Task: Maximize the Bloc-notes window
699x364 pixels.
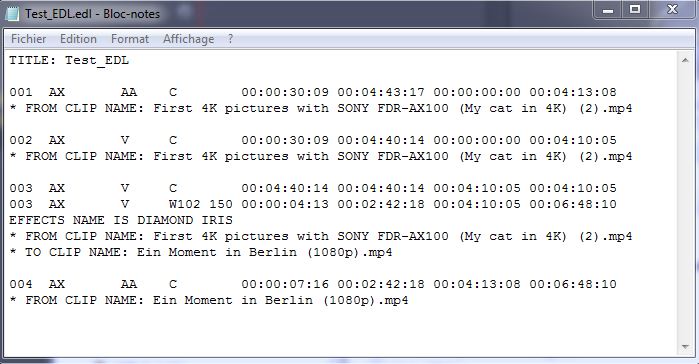Action: pos(635,10)
